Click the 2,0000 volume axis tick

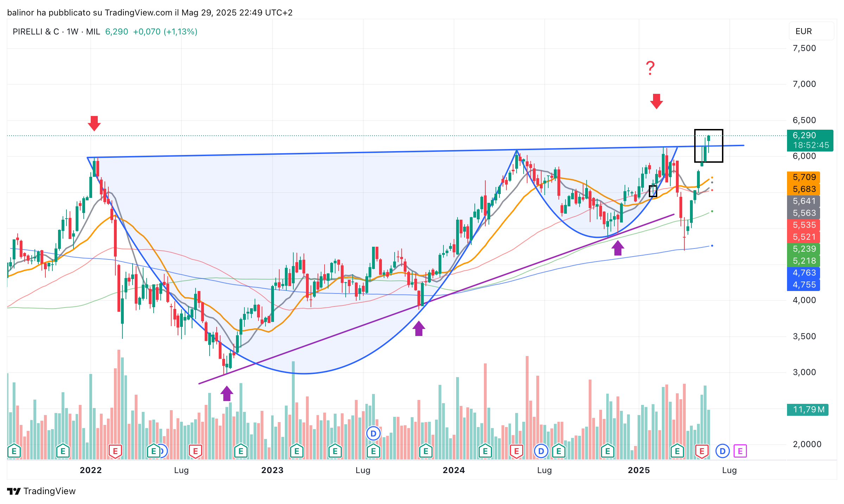click(x=807, y=444)
